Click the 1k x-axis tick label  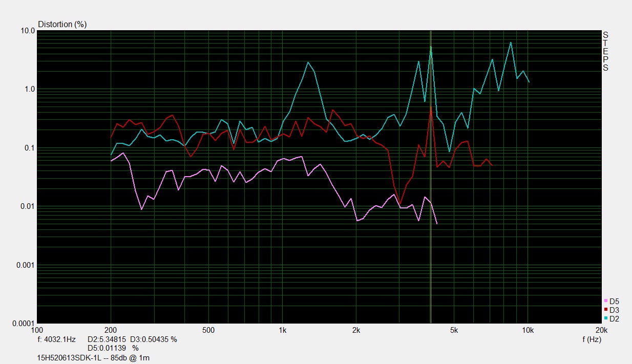[282, 330]
